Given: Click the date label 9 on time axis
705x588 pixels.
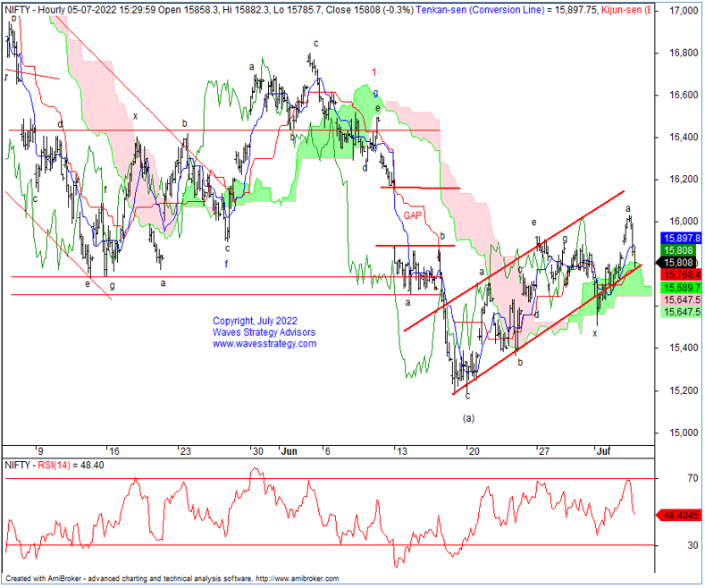Looking at the screenshot, I should [x=40, y=451].
